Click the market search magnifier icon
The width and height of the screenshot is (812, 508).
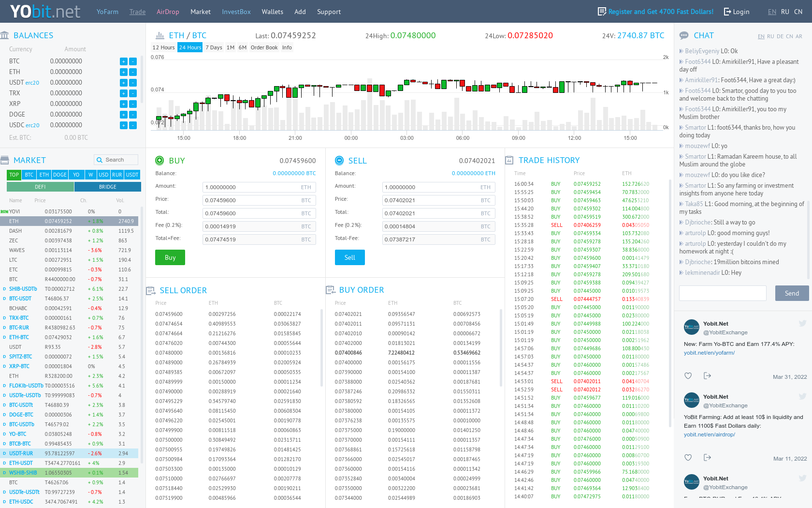point(100,160)
